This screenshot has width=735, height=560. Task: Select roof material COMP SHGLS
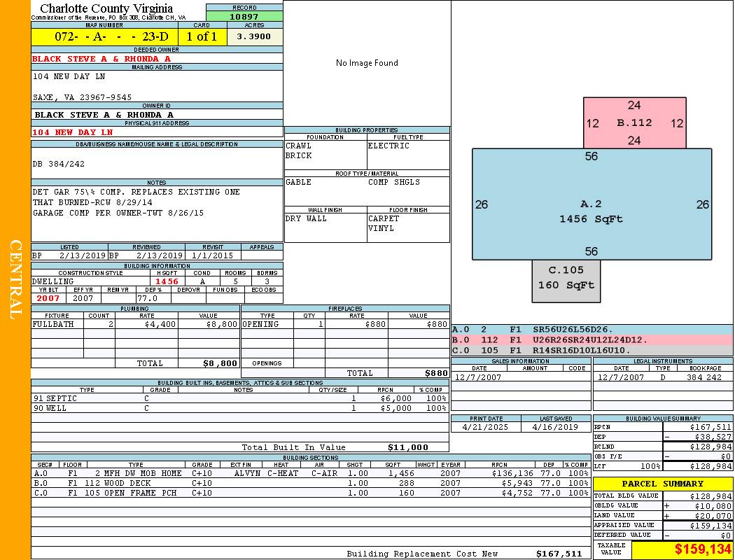pos(394,182)
